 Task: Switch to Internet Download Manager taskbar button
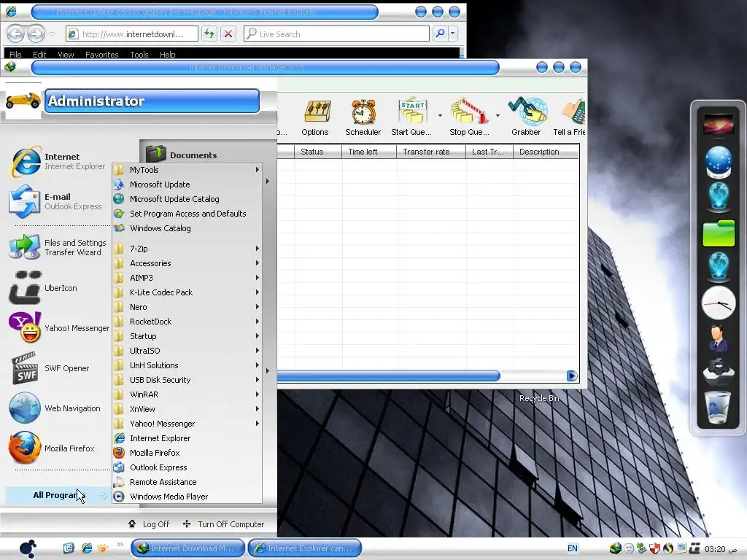click(x=187, y=548)
